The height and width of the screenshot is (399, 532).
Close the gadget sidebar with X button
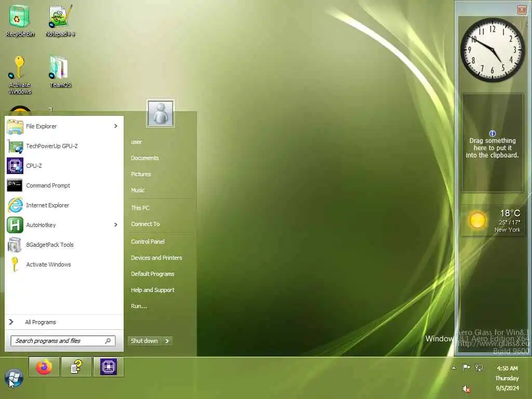pos(522,10)
